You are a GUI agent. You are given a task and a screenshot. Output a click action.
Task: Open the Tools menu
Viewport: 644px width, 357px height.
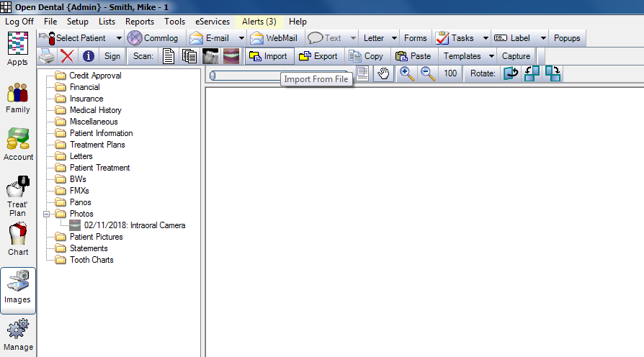[x=174, y=22]
